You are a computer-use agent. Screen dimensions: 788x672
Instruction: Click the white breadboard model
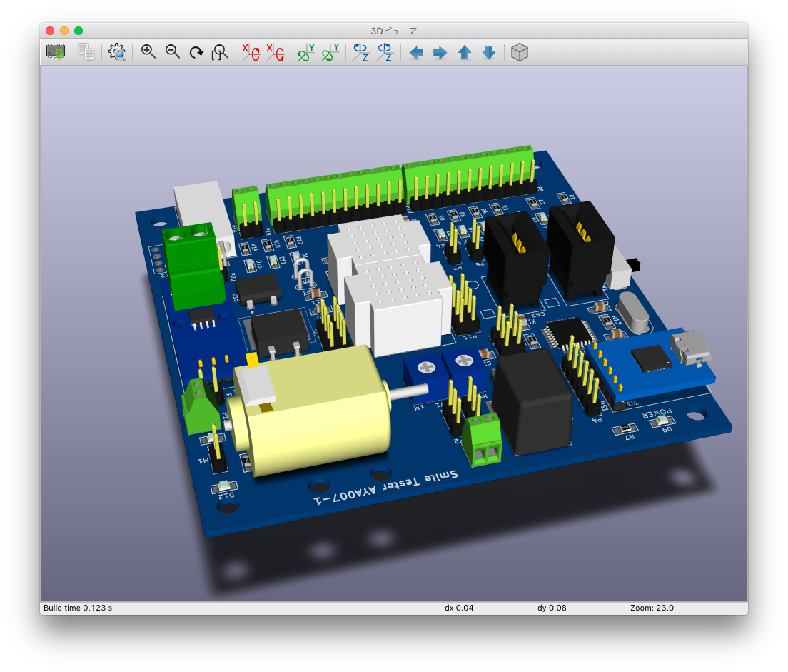click(x=390, y=284)
